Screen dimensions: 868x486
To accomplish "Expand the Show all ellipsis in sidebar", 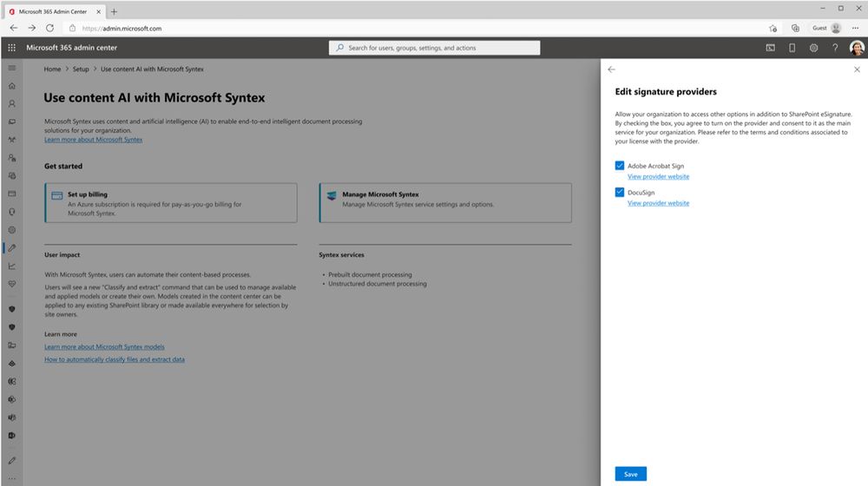I will point(11,478).
